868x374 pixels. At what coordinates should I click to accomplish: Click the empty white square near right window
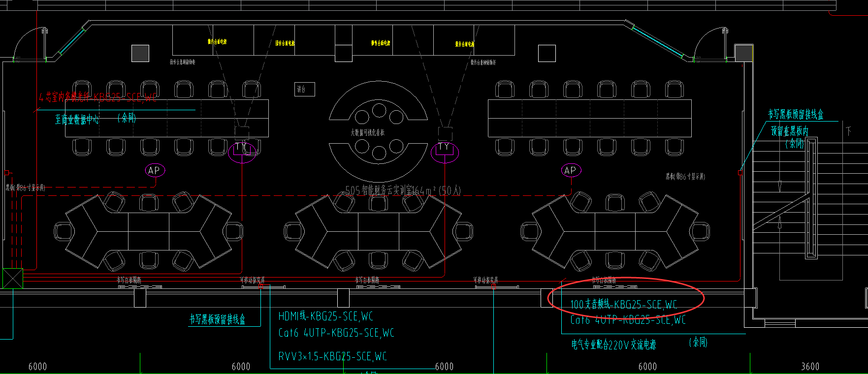[x=547, y=53]
